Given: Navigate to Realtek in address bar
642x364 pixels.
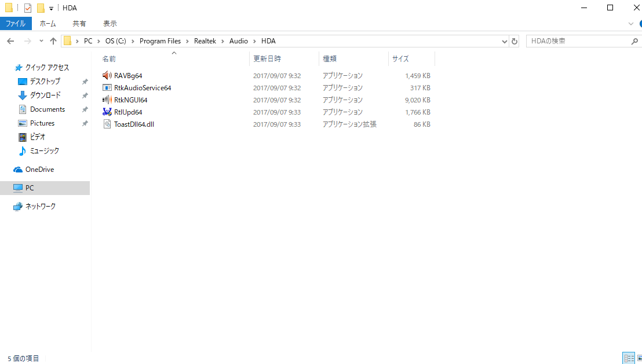Looking at the screenshot, I should [205, 41].
